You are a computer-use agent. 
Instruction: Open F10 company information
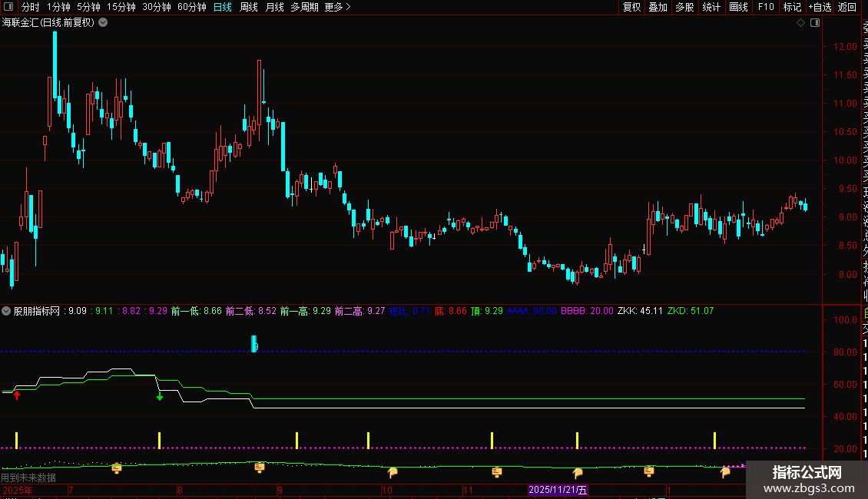[x=766, y=7]
